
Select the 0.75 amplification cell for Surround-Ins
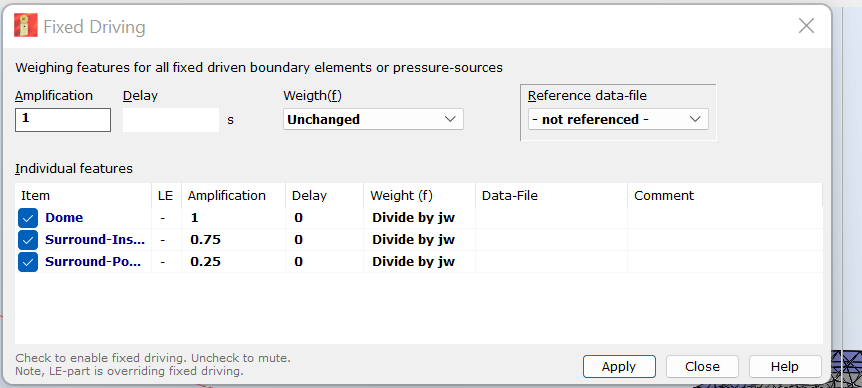206,240
